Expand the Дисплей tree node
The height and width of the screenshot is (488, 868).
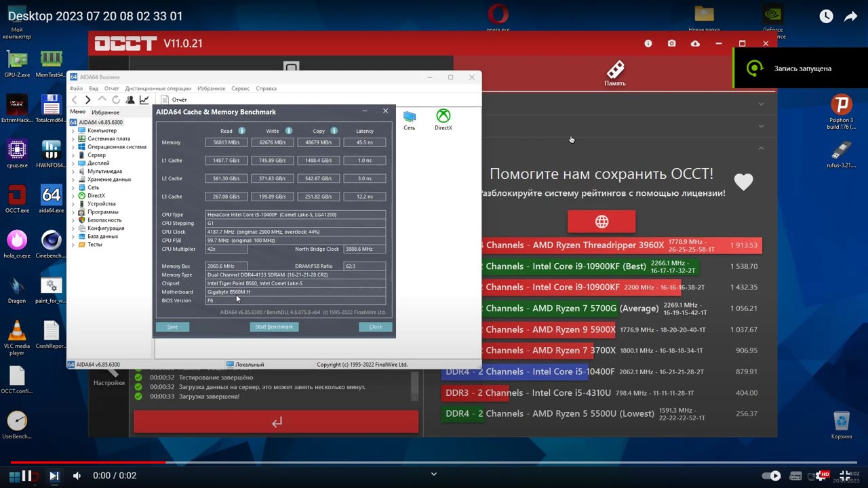pyautogui.click(x=73, y=163)
